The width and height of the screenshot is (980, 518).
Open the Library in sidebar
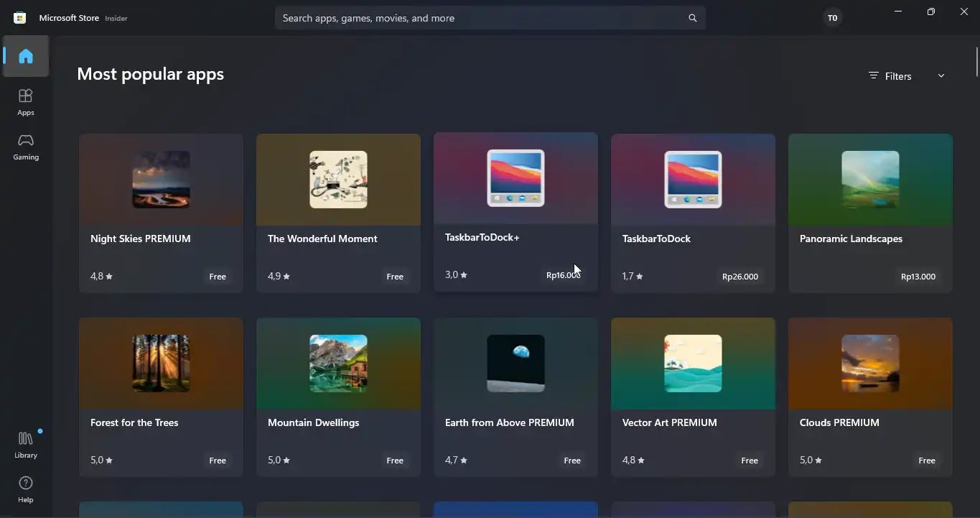point(26,444)
